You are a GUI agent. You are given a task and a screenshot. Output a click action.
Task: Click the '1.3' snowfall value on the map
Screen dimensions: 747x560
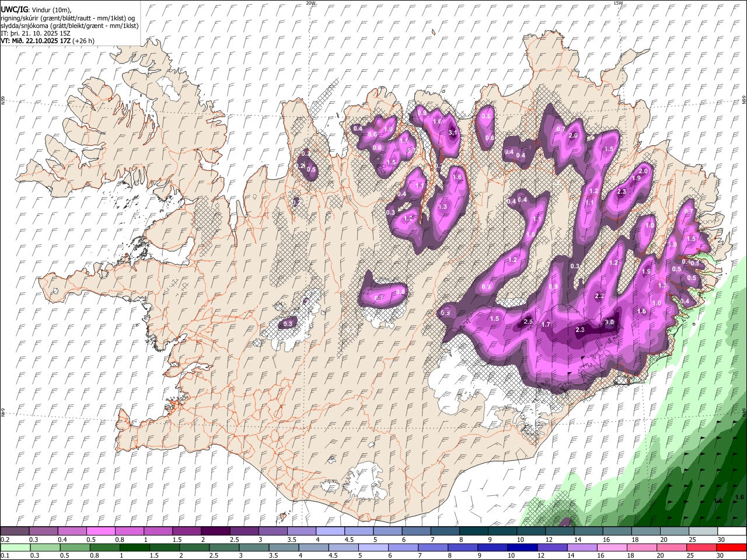(x=442, y=206)
